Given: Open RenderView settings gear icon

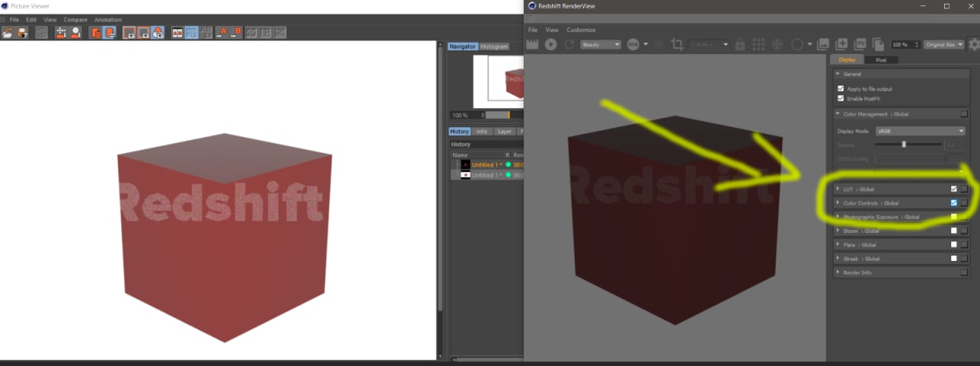Looking at the screenshot, I should (974, 44).
